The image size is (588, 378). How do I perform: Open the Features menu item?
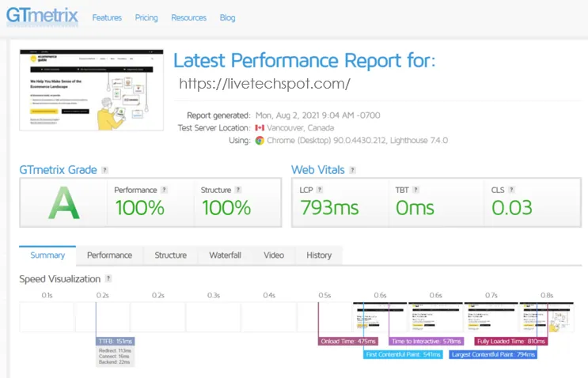pos(107,17)
